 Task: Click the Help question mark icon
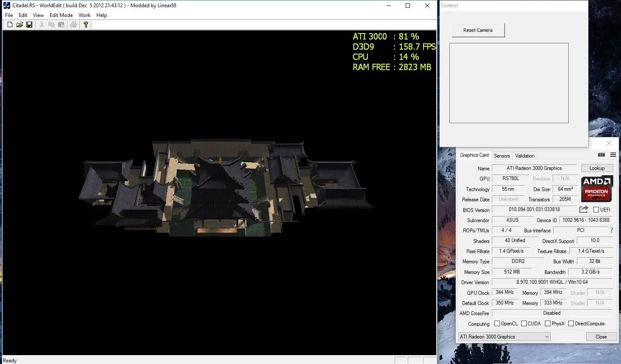tap(86, 25)
